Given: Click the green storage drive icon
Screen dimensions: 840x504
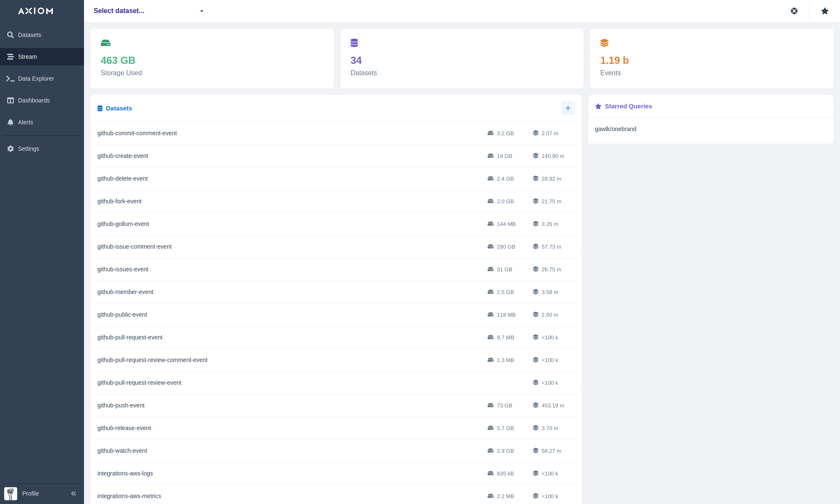Looking at the screenshot, I should pyautogui.click(x=105, y=43).
